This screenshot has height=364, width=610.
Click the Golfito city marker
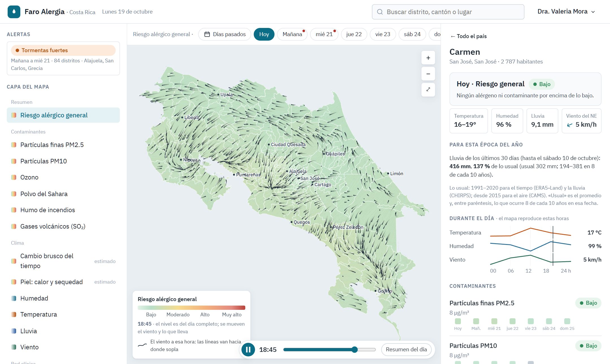click(376, 291)
